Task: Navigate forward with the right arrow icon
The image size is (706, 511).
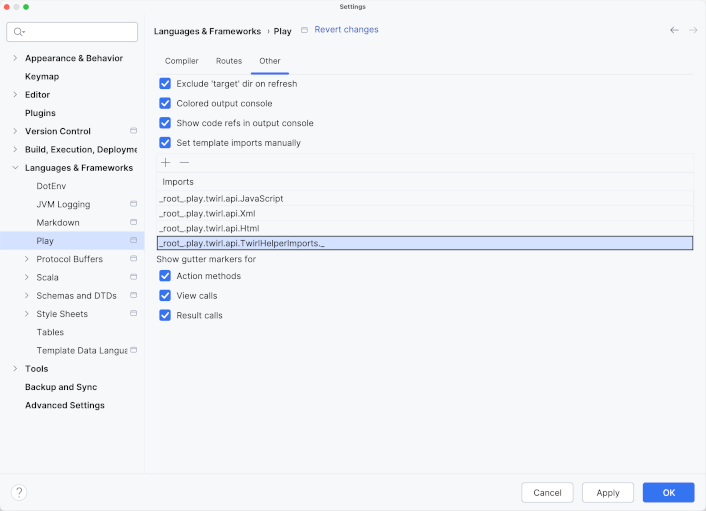Action: click(x=693, y=30)
